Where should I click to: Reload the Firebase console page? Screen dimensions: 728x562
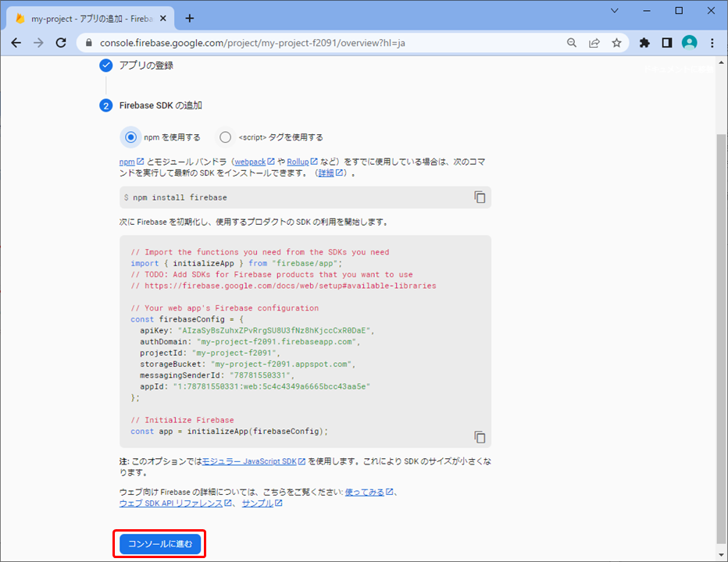pyautogui.click(x=61, y=43)
